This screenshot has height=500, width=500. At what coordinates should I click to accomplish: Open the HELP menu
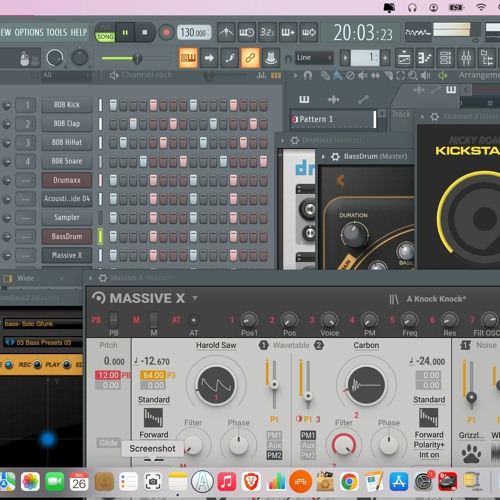pos(78,33)
